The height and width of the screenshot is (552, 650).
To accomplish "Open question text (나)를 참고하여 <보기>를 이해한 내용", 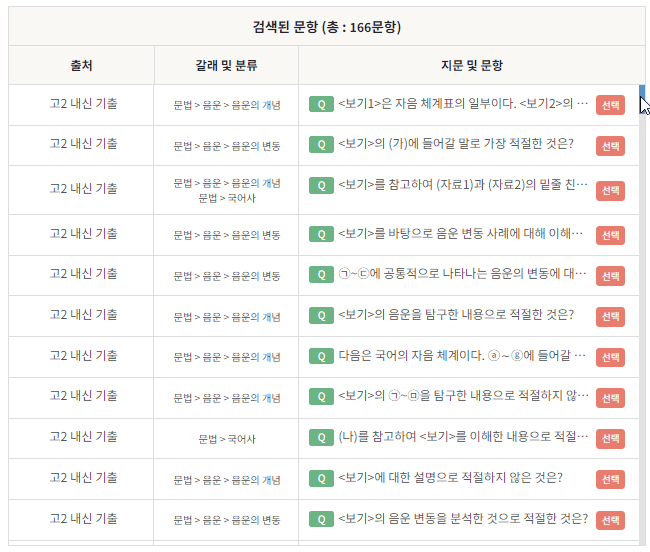I will (463, 436).
